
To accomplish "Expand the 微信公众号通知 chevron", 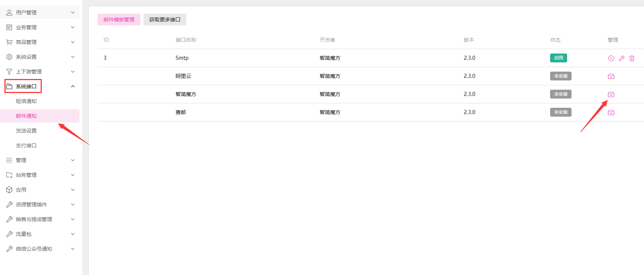I will click(x=73, y=249).
